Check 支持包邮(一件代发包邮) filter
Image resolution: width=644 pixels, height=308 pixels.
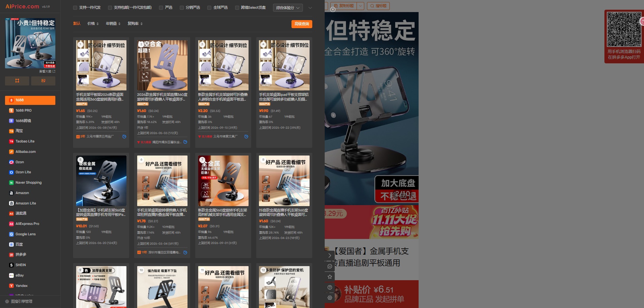point(110,8)
